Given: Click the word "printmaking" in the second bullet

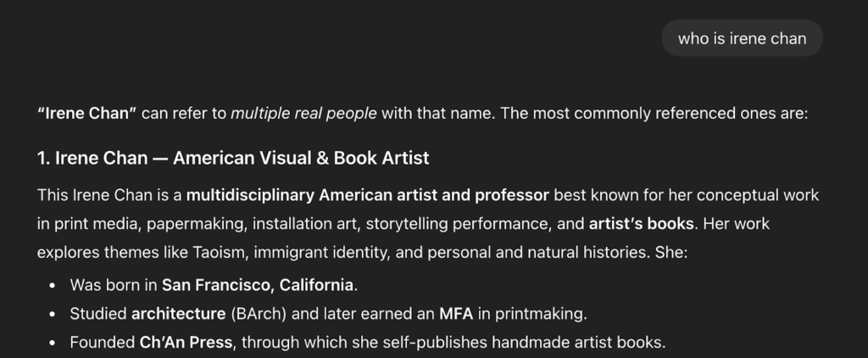Looking at the screenshot, I should 539,314.
